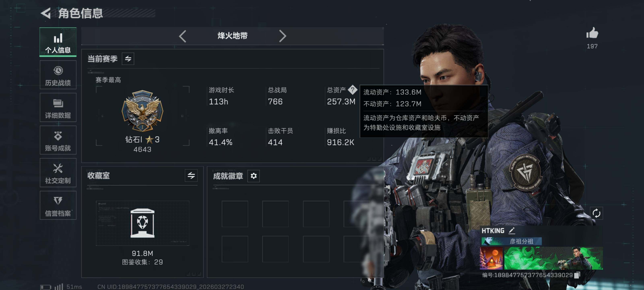
Task: Edit the HTKING nickname with pencil icon
Action: pos(512,230)
